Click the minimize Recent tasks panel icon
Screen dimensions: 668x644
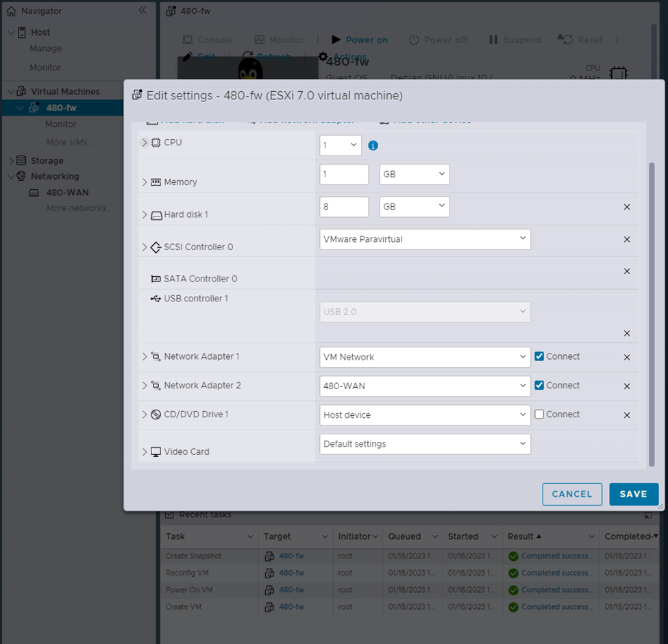point(648,515)
